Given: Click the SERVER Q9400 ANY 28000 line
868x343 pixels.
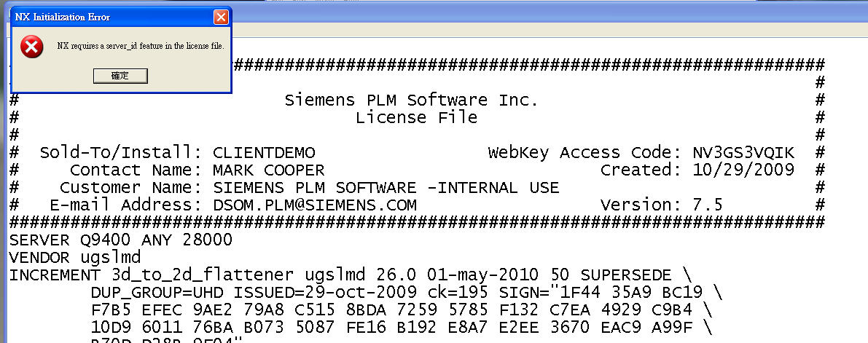Looking at the screenshot, I should tap(121, 240).
